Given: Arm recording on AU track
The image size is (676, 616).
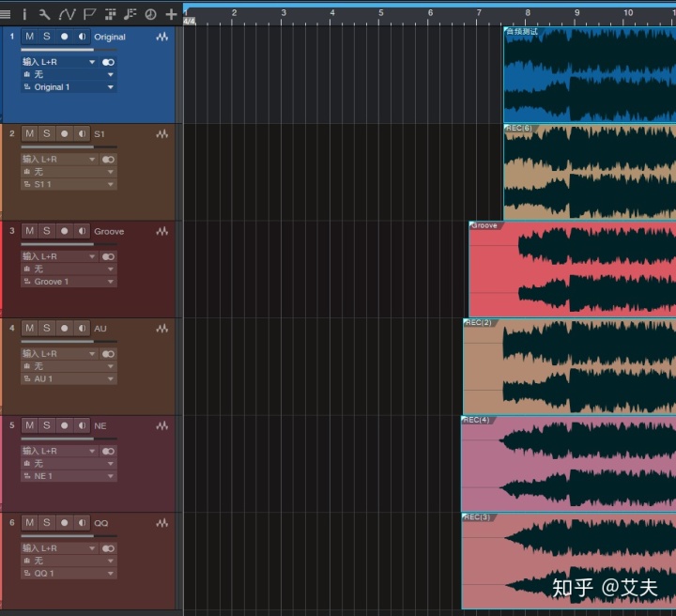Looking at the screenshot, I should (x=64, y=329).
